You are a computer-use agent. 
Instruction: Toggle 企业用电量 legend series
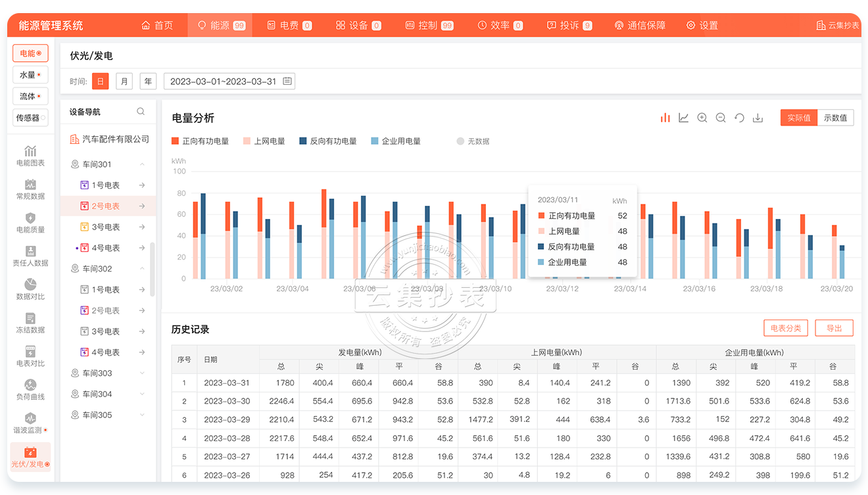(x=396, y=141)
